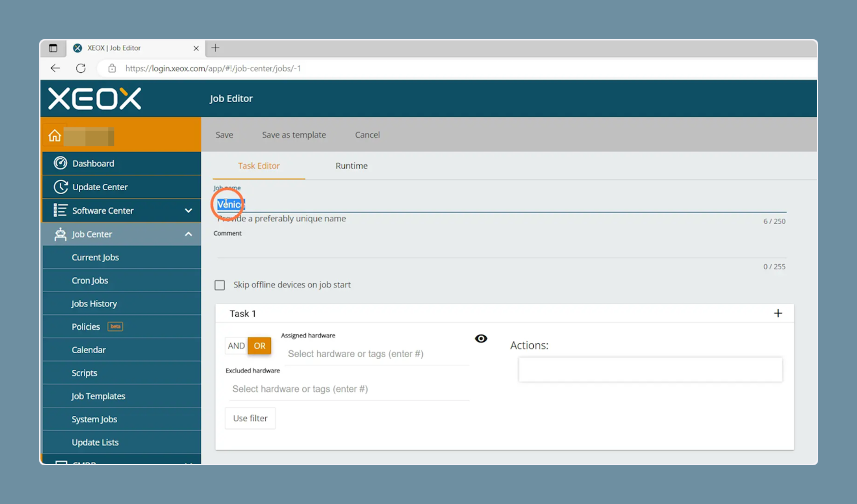This screenshot has width=857, height=504.
Task: Go back with browser back arrow
Action: coord(55,68)
